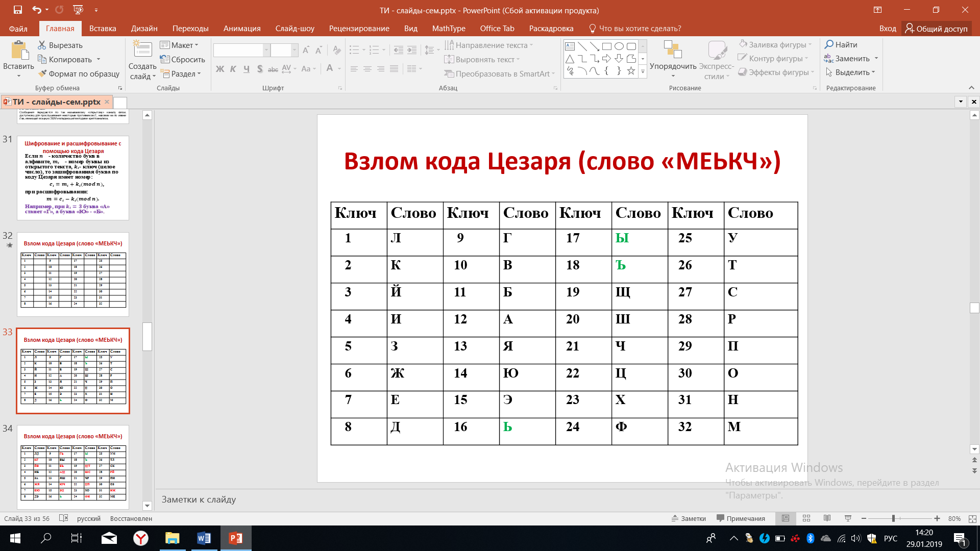The image size is (980, 551).
Task: Open Shape Fill (Заливка фигуры) dropdown
Action: pos(774,44)
